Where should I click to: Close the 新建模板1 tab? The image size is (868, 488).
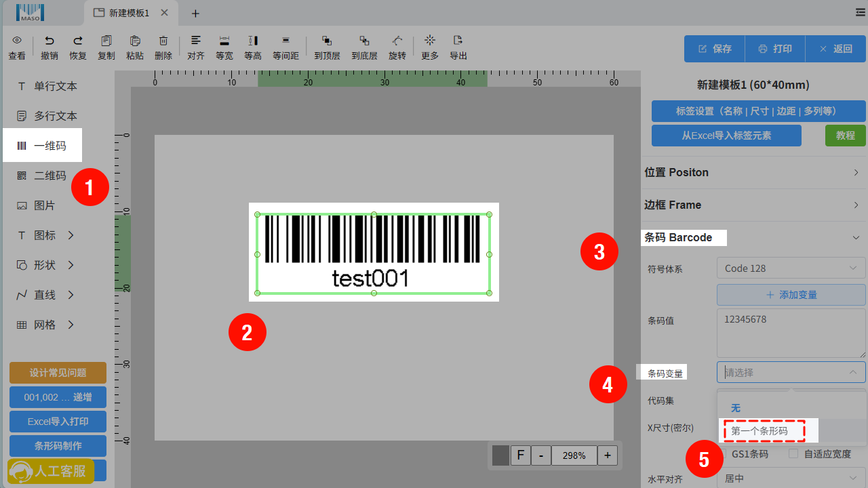tap(165, 13)
